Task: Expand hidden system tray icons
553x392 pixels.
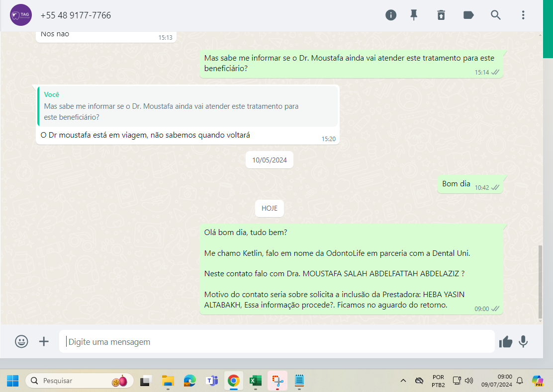Action: [x=403, y=381]
